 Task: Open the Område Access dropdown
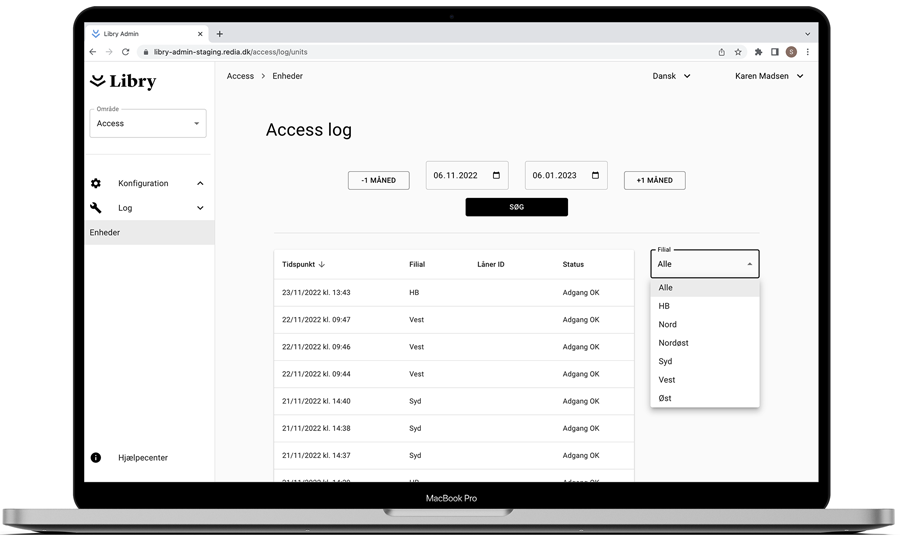point(148,124)
